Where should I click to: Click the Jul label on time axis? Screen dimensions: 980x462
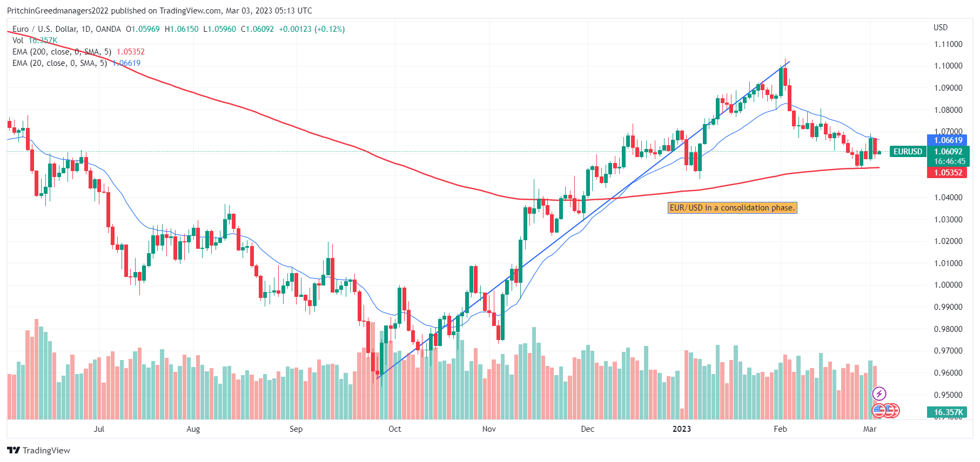point(99,429)
